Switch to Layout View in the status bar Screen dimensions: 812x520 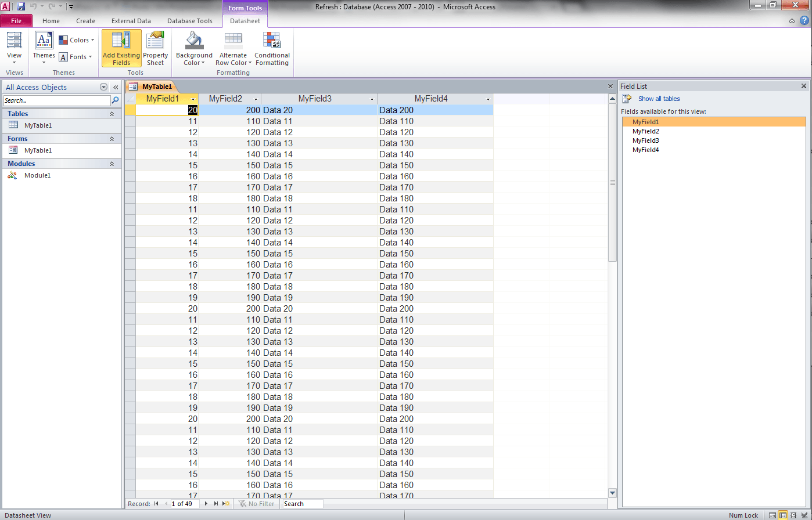pos(793,515)
